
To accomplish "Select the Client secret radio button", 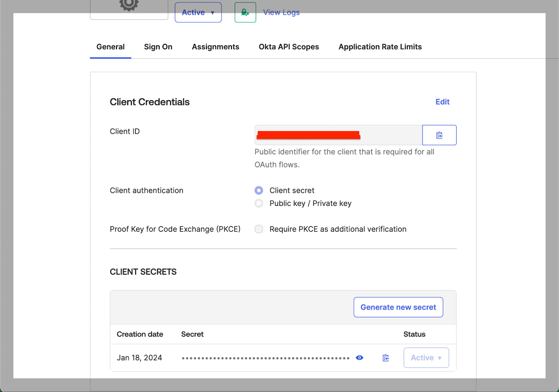I will point(259,190).
